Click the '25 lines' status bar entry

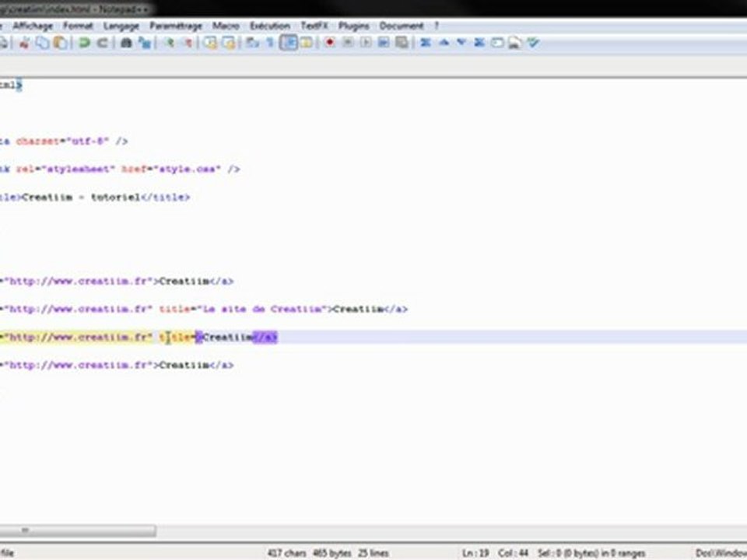coord(373,553)
